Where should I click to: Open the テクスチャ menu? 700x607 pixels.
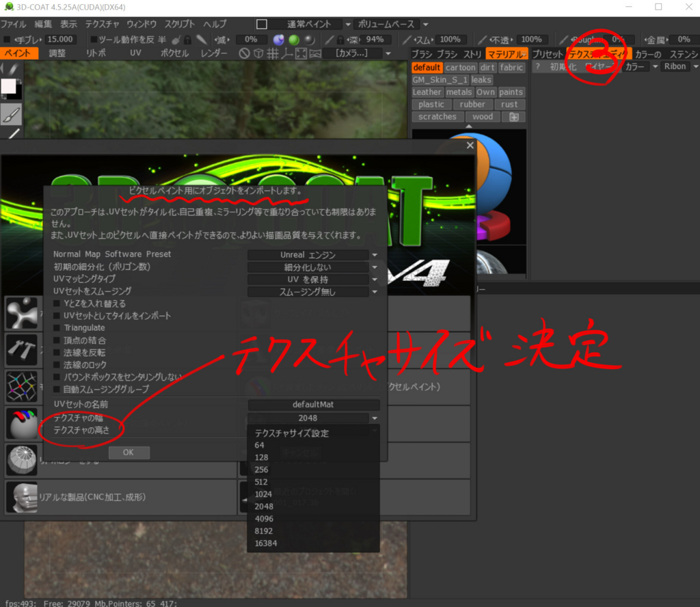pos(103,24)
